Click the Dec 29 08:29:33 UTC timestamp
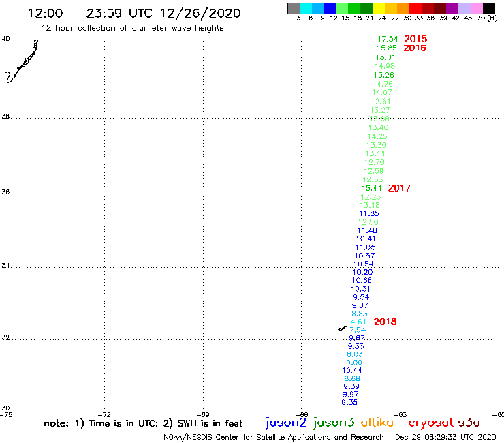504x443 pixels. click(x=445, y=437)
